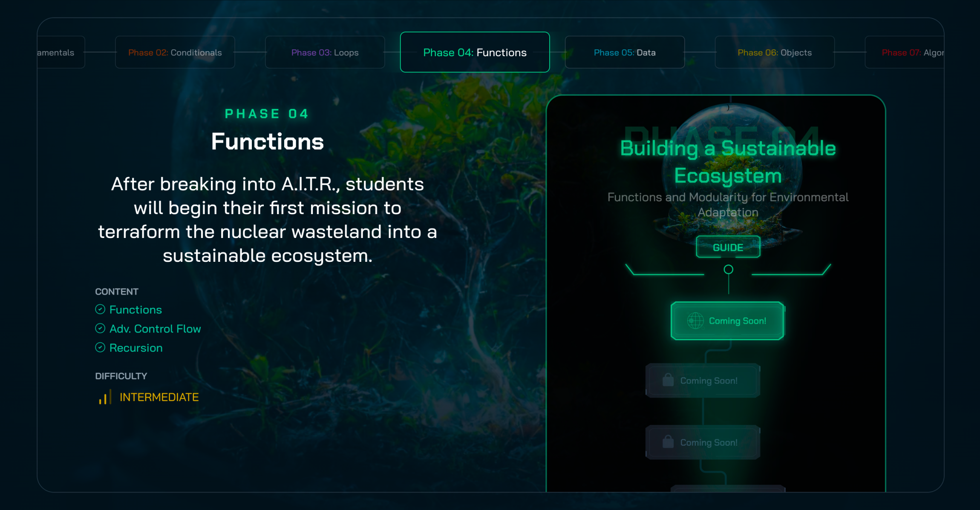980x510 pixels.
Task: Click the "Recursion" content item text
Action: (136, 348)
